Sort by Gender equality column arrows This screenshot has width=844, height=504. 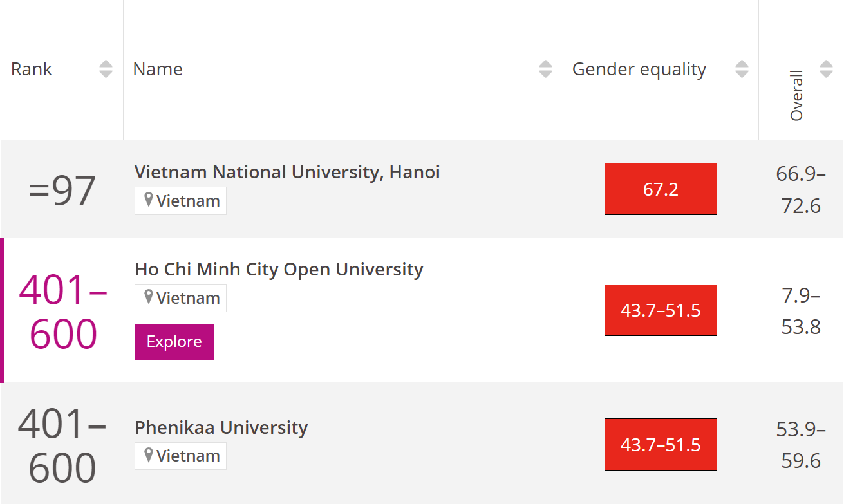742,69
